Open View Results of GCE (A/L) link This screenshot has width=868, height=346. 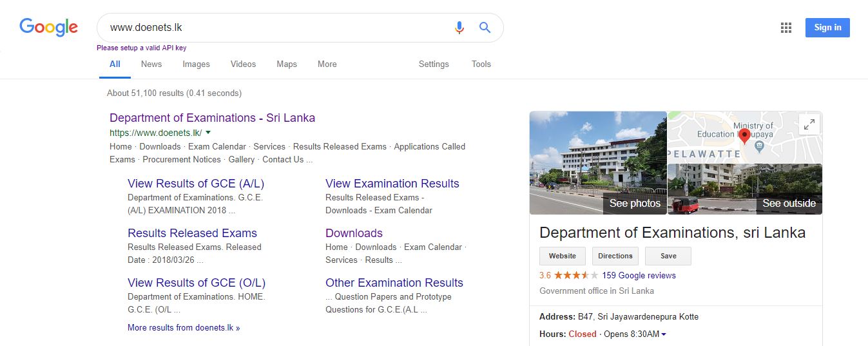click(196, 184)
